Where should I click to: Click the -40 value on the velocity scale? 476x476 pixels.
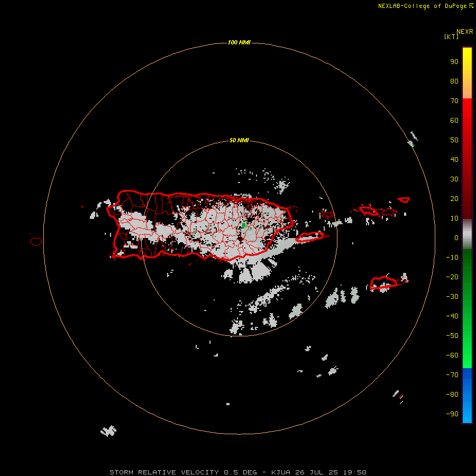[452, 316]
